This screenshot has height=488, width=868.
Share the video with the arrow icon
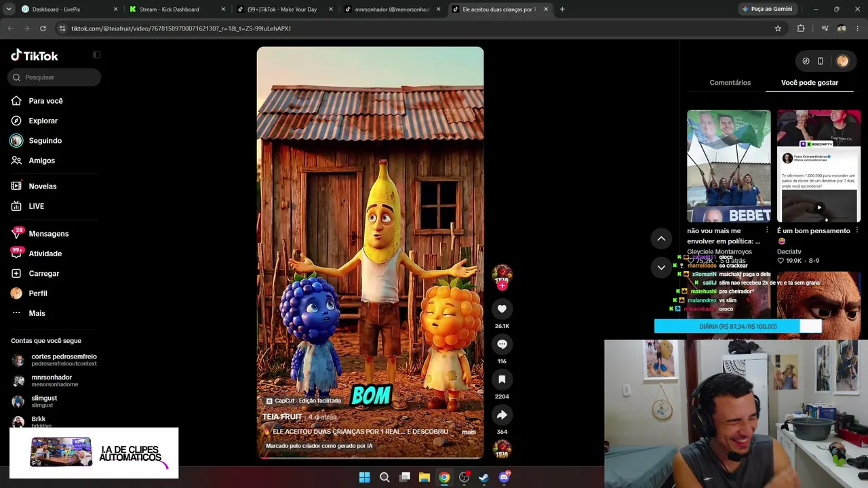click(502, 415)
